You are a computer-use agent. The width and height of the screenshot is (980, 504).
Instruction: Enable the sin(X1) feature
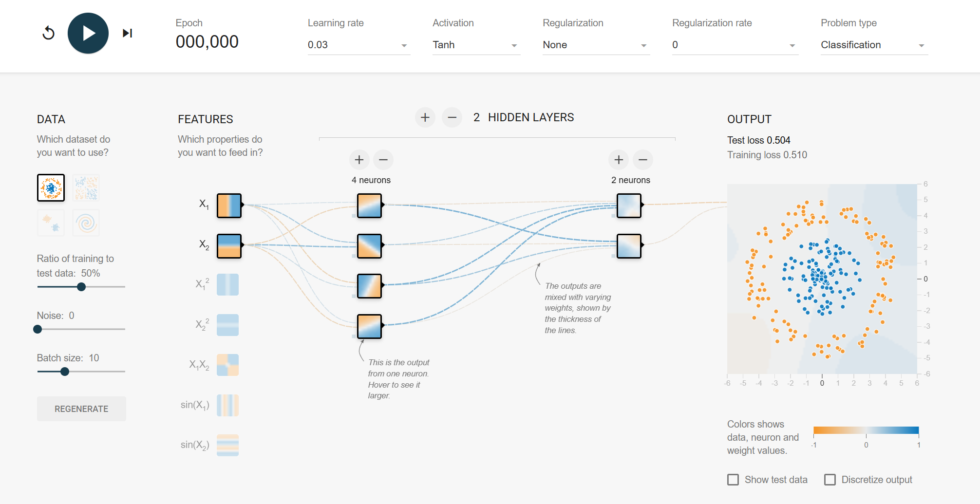227,405
